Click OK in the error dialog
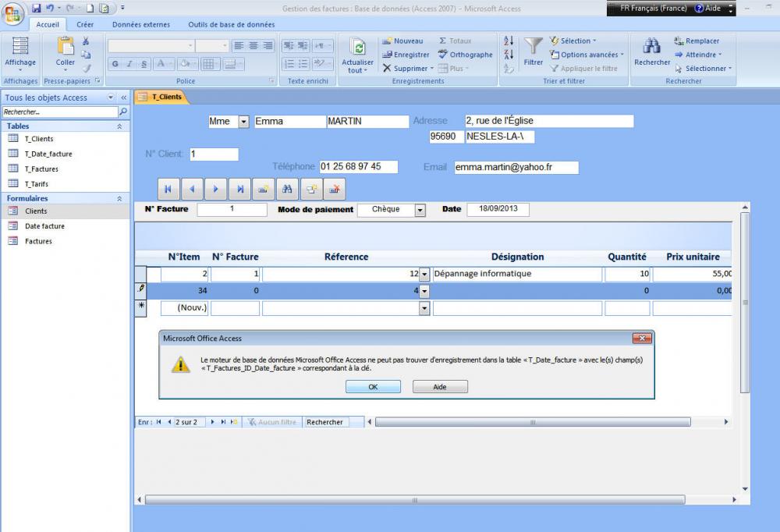This screenshot has height=532, width=780. click(x=373, y=387)
